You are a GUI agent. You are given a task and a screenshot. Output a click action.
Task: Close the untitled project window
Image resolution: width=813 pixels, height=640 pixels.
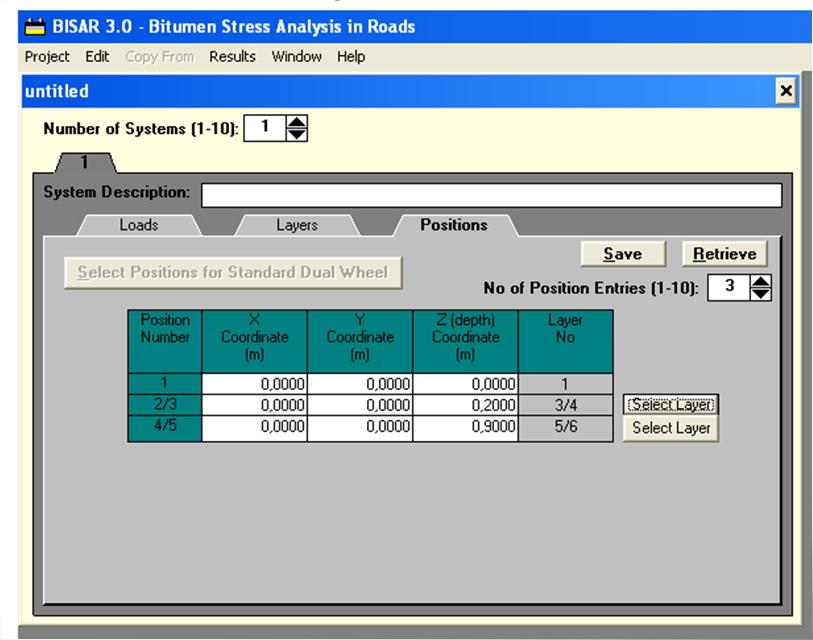point(786,91)
